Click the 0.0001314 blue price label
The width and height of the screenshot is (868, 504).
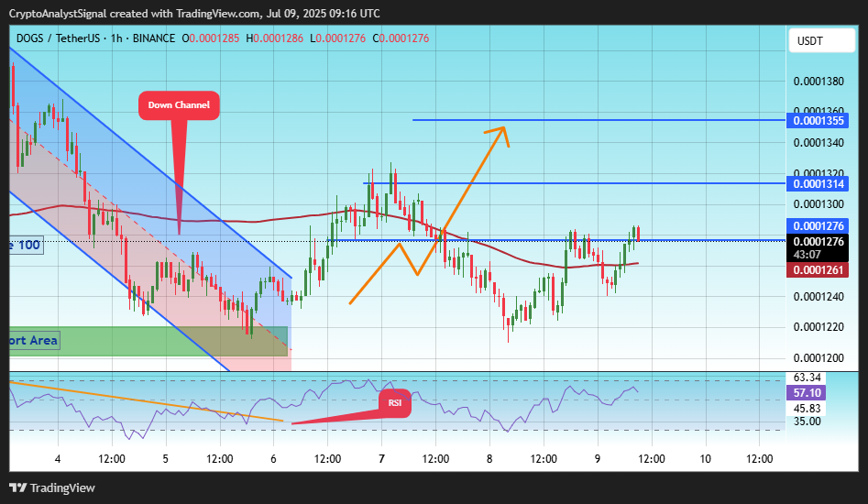(x=818, y=184)
